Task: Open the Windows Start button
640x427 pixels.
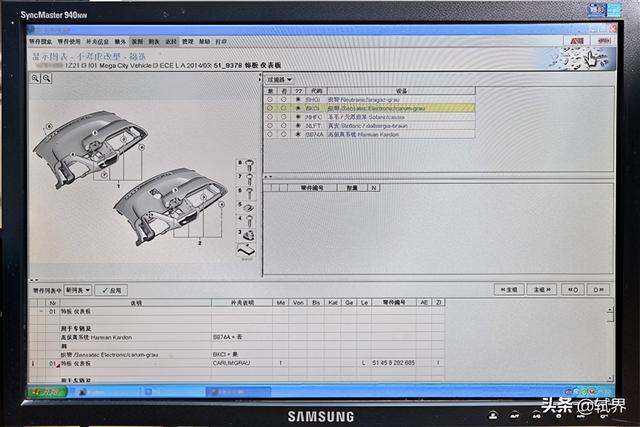Action: click(x=48, y=391)
